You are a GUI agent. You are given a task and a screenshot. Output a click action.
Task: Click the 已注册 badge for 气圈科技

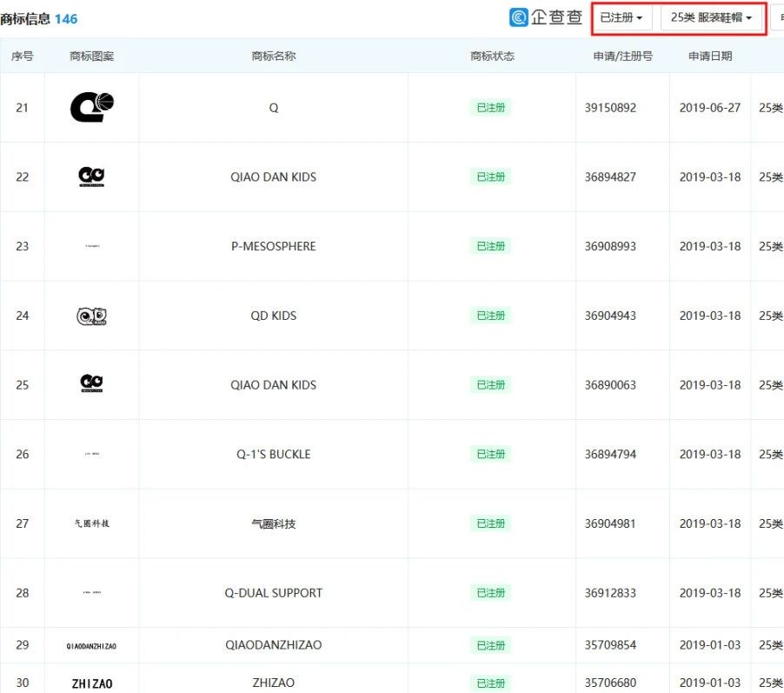point(490,523)
